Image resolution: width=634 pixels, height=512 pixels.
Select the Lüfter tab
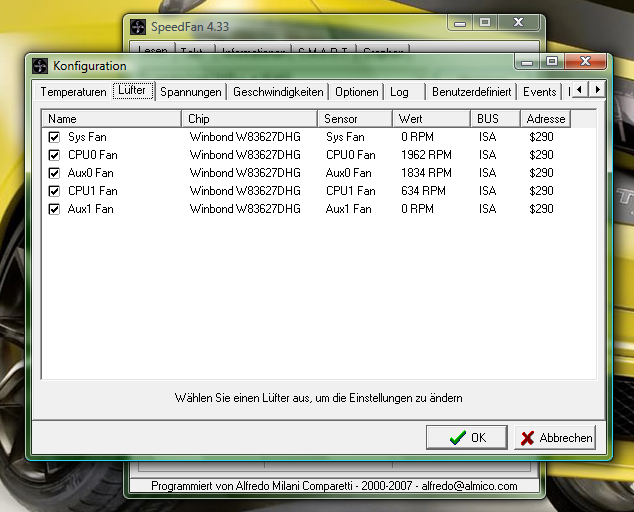click(x=133, y=90)
